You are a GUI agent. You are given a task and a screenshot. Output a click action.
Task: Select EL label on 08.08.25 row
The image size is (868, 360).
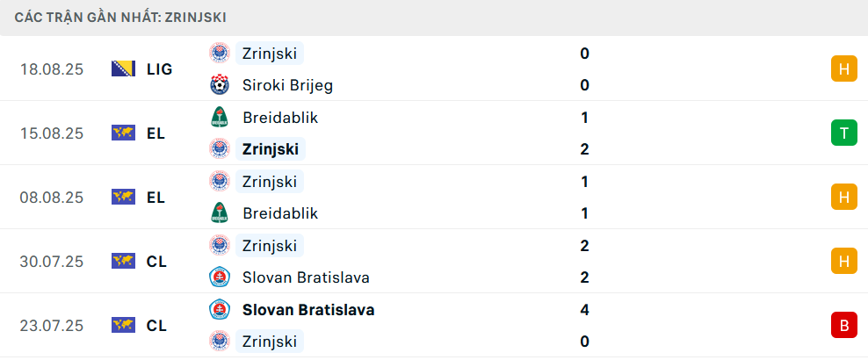tap(156, 198)
